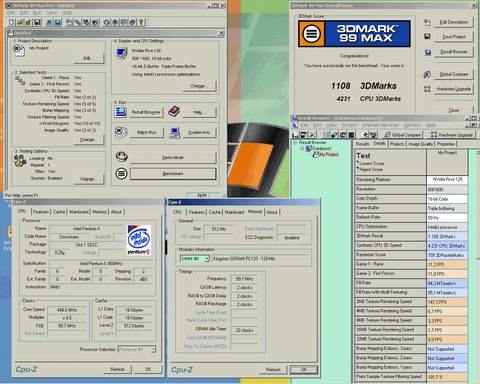Click the X delete icon in Result Browser toolbar
This screenshot has width=480, height=384.
click(312, 135)
